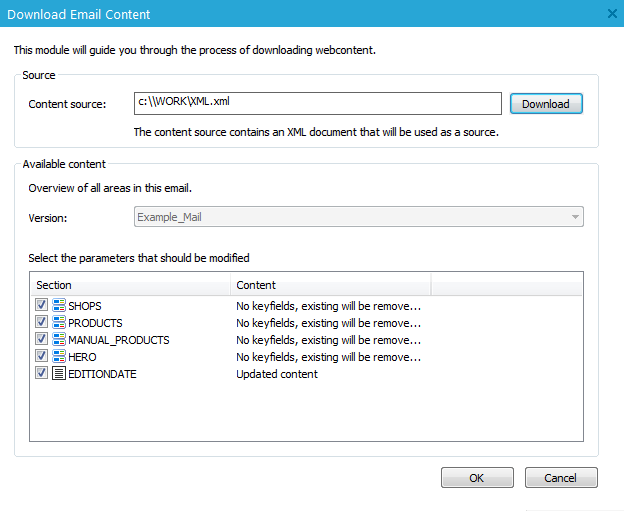The height and width of the screenshot is (511, 624).
Task: Click the SHOPS section list icon
Action: (59, 306)
